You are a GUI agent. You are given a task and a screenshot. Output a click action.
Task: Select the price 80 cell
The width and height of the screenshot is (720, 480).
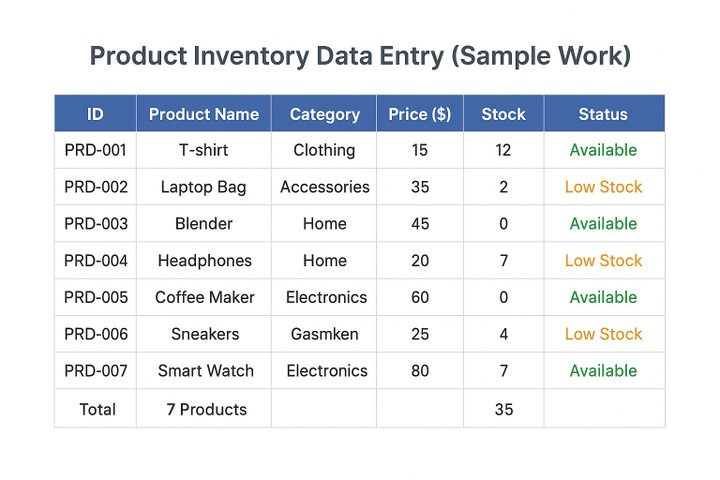420,371
